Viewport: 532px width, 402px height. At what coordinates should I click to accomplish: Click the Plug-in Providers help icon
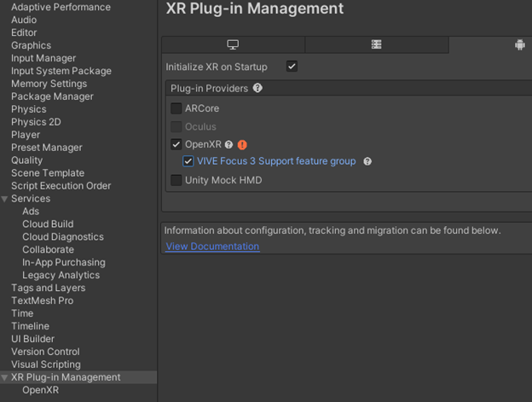[257, 88]
